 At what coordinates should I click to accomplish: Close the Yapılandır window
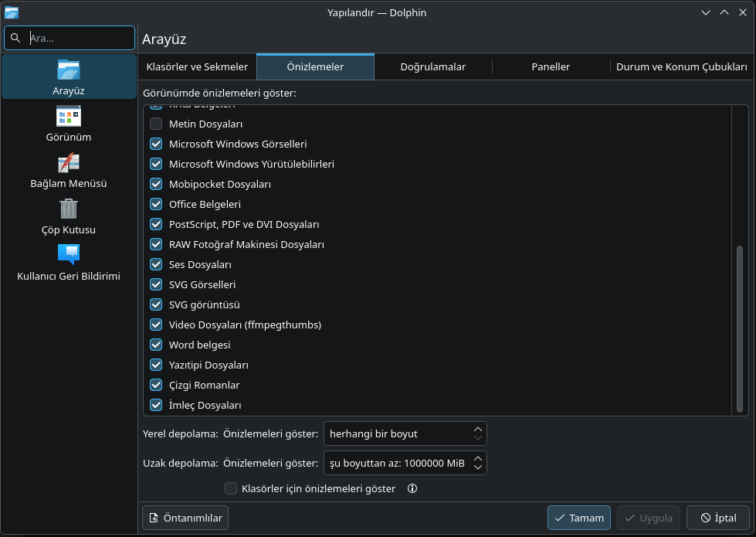743,12
